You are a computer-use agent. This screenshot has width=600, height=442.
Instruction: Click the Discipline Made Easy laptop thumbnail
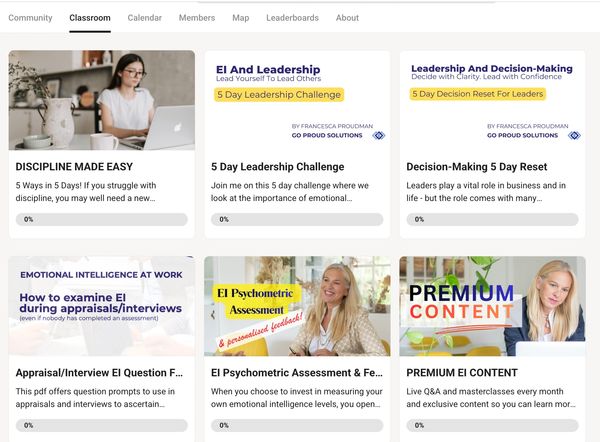point(101,100)
